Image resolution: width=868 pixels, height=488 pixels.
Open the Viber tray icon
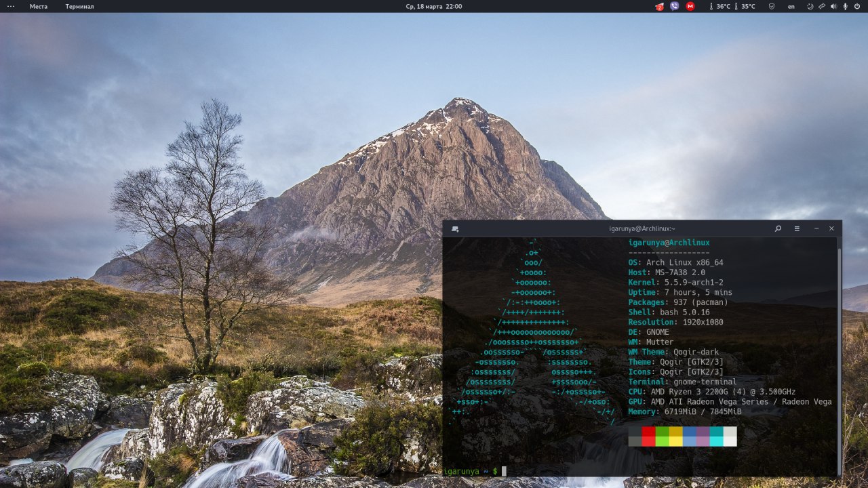(674, 6)
